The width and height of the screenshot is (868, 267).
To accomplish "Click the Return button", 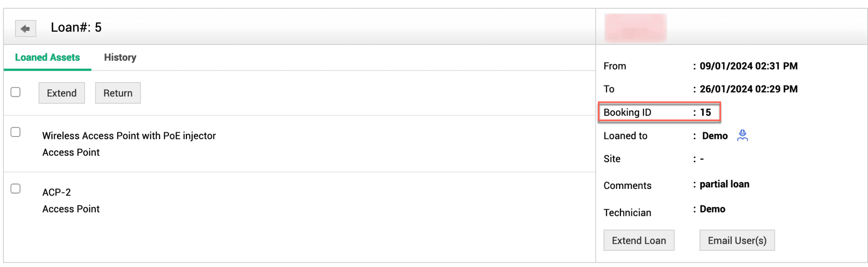I will [x=118, y=93].
